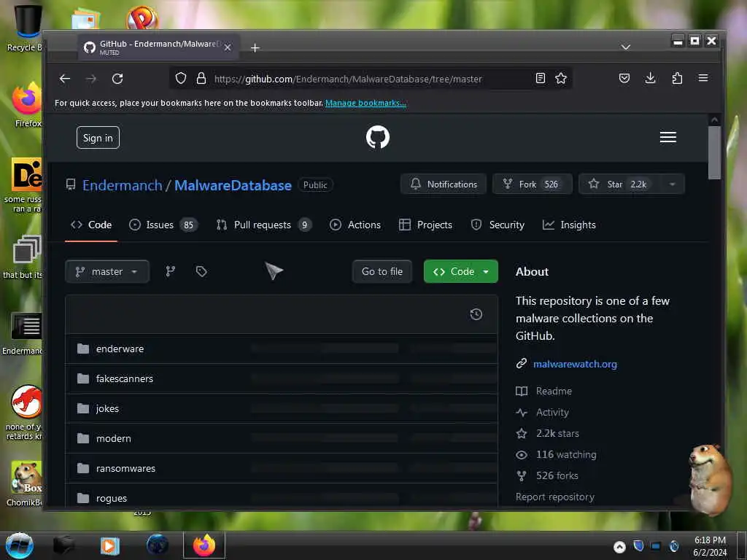Click the scrollbar up arrow

714,120
